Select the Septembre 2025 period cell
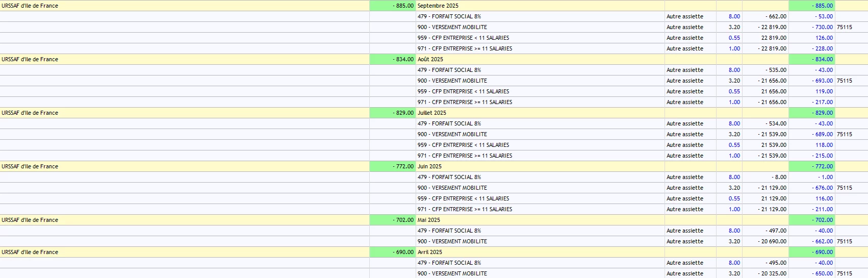The width and height of the screenshot is (868, 278). (540, 6)
